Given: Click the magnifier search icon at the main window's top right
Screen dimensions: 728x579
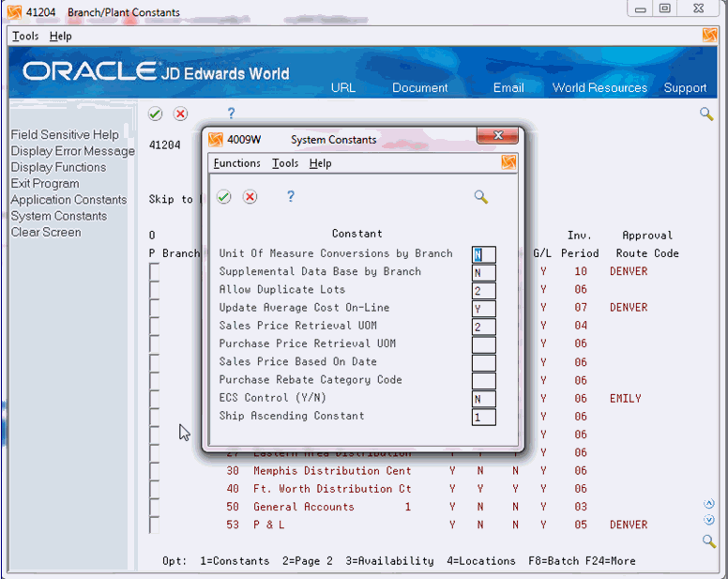Looking at the screenshot, I should [x=706, y=114].
